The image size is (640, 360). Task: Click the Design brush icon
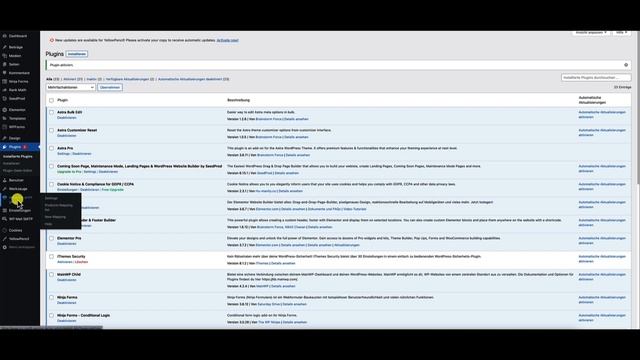coord(4,138)
